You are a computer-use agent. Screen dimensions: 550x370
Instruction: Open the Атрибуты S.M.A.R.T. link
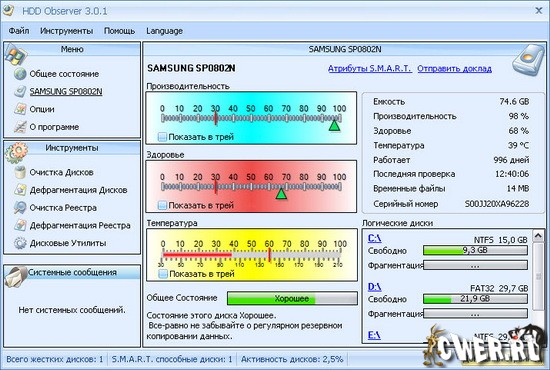coord(370,68)
